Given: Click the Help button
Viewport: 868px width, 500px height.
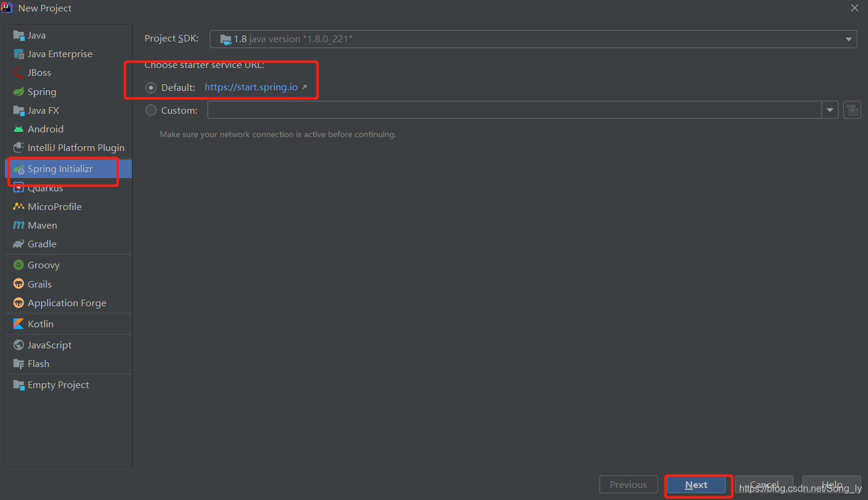Looking at the screenshot, I should tap(832, 485).
